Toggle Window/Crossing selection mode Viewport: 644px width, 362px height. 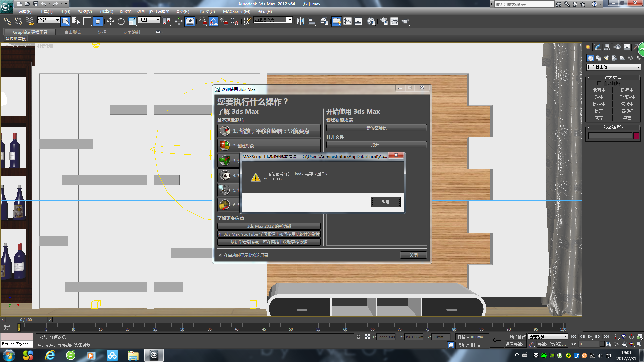pyautogui.click(x=98, y=21)
